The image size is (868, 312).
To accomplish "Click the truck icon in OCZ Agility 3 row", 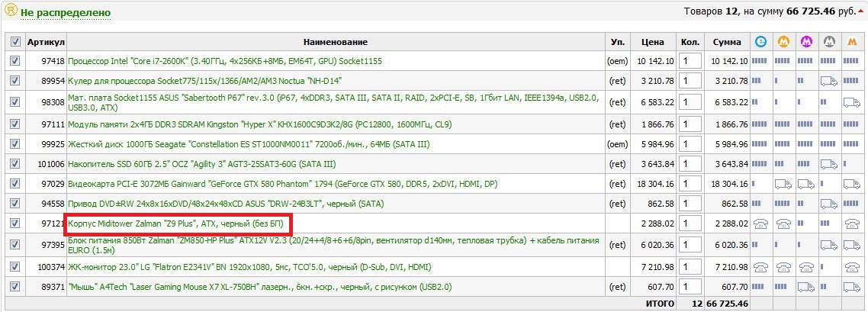I will point(829,164).
